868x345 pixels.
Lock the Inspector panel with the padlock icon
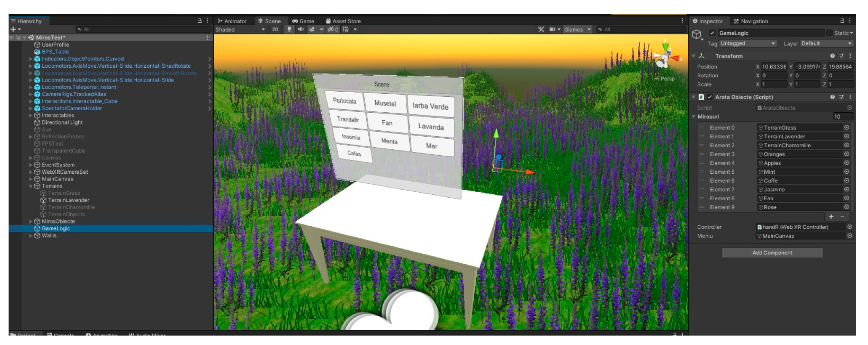click(842, 21)
